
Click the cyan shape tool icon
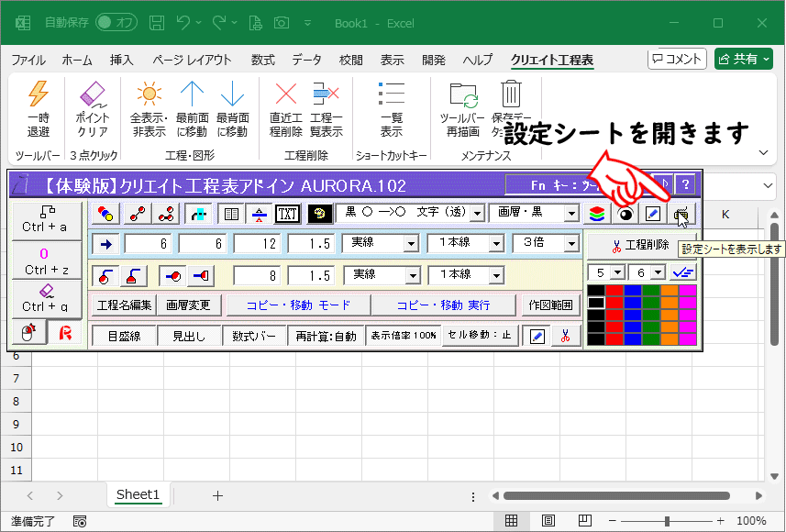pos(198,214)
